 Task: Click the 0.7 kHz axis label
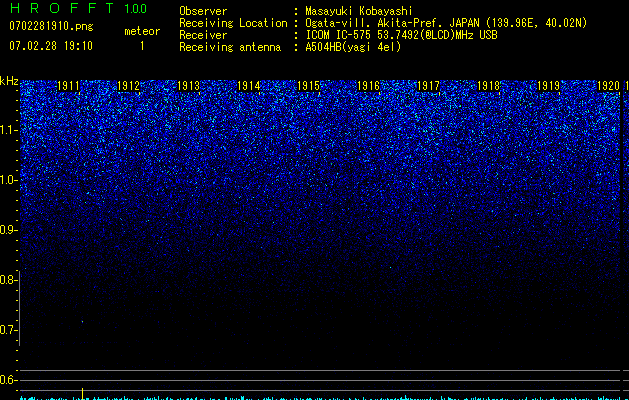pyautogui.click(x=7, y=330)
